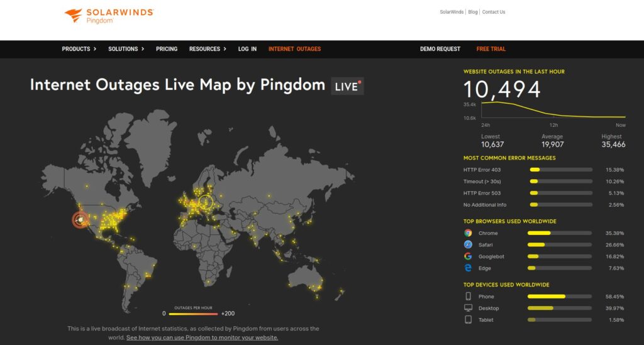
Task: Click the Chrome usage progress bar
Action: (559, 233)
